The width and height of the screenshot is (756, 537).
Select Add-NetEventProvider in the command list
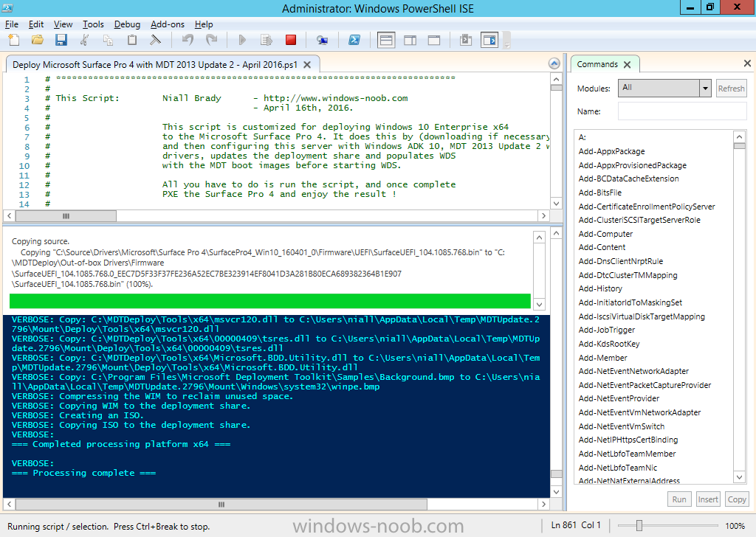click(x=619, y=399)
